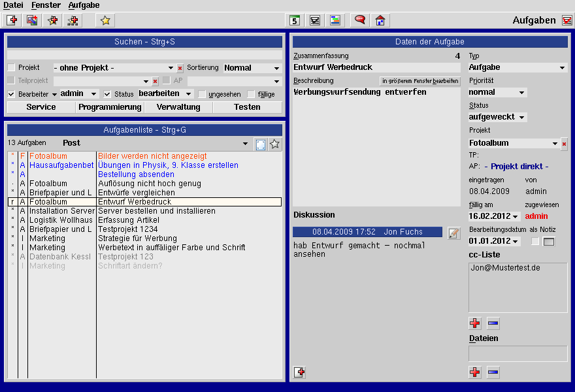Enable the ungesehen checkbox
Viewport: 575px width, 392px height.
coord(202,94)
